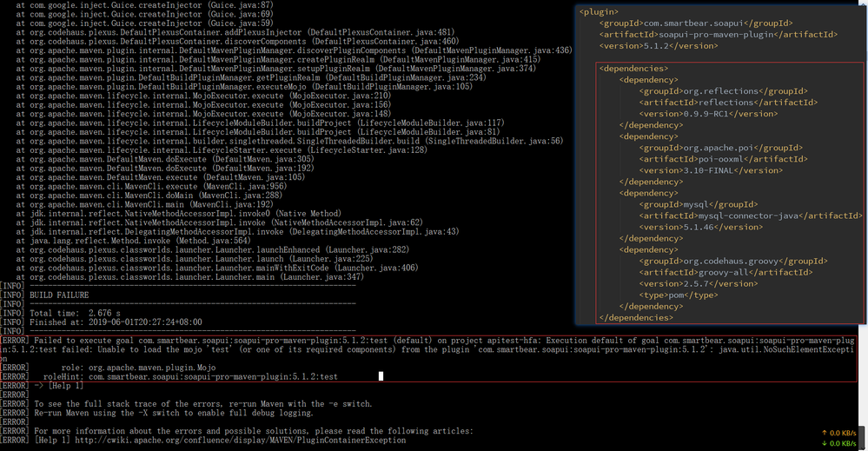Click the java.lang.reflect.Method.invoke stack line
Viewport: 868px width, 451px height.
click(134, 241)
